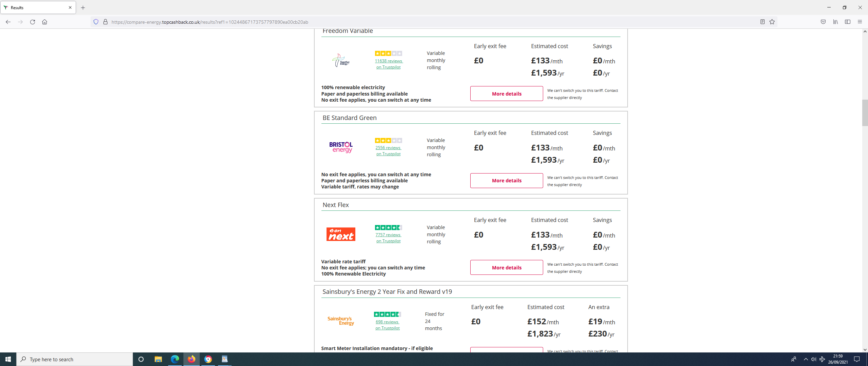
Task: Click the scrollbar up arrow
Action: pos(865,32)
